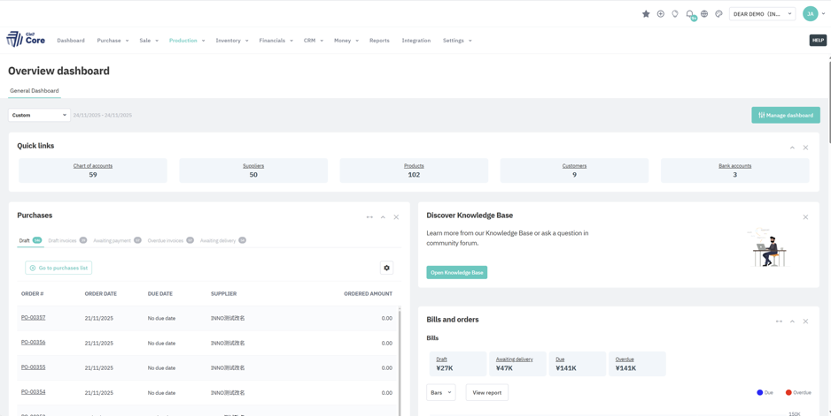Click the Cin7 Core logo

click(26, 39)
